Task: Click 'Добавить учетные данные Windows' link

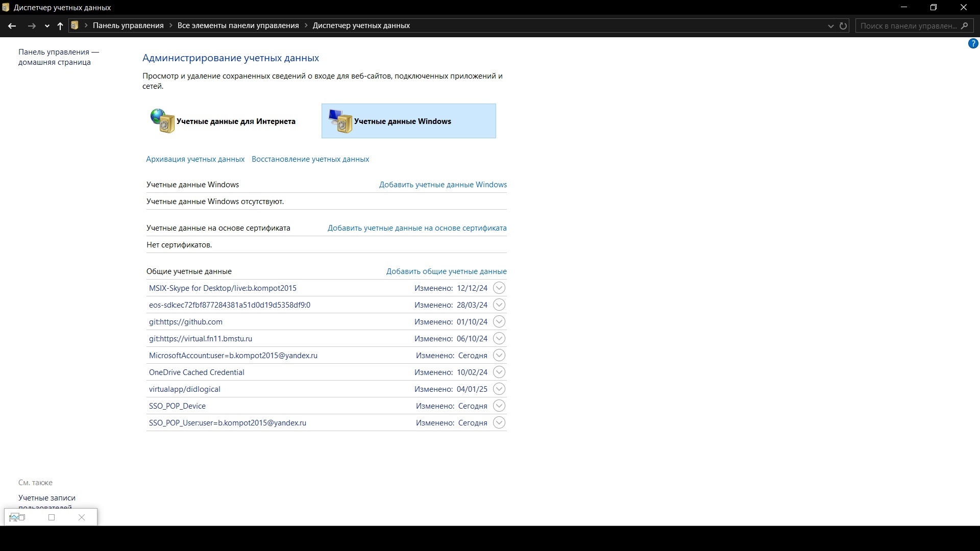Action: pos(443,185)
